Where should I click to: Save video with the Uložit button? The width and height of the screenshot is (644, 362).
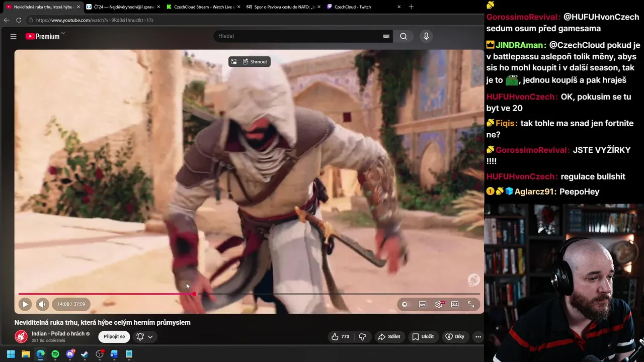click(423, 337)
